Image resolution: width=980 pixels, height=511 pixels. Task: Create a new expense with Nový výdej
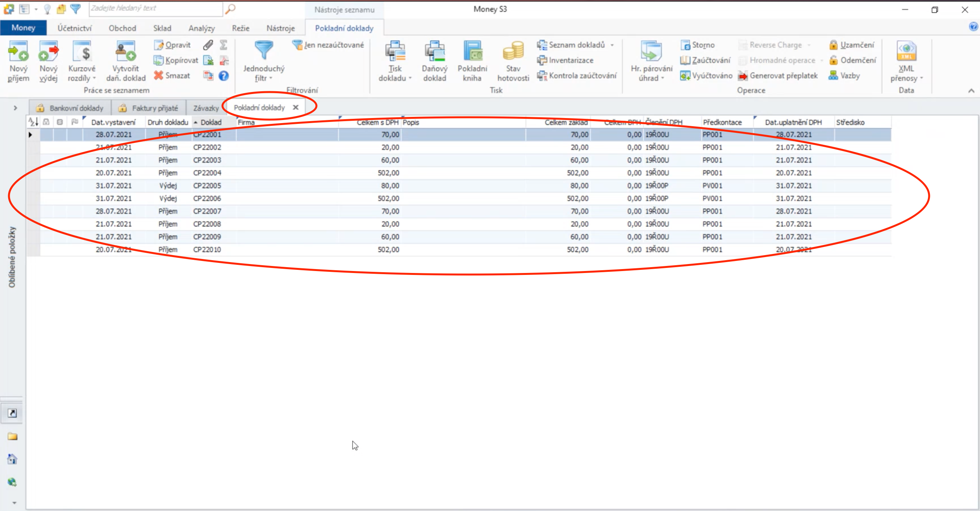(x=49, y=61)
